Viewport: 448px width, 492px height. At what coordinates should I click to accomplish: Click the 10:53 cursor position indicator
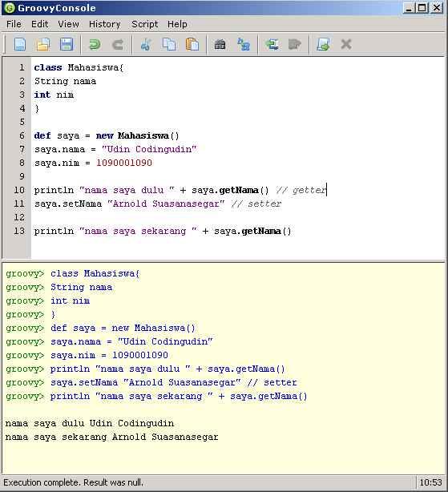click(430, 482)
